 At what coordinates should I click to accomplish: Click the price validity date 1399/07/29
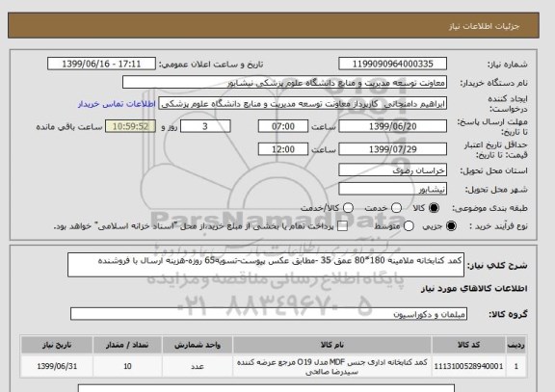(x=392, y=149)
